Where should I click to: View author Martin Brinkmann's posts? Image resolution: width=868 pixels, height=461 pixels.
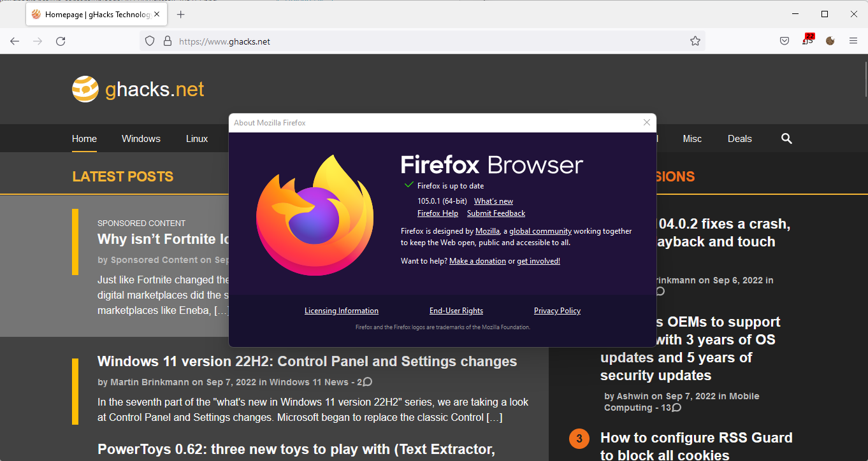(150, 382)
